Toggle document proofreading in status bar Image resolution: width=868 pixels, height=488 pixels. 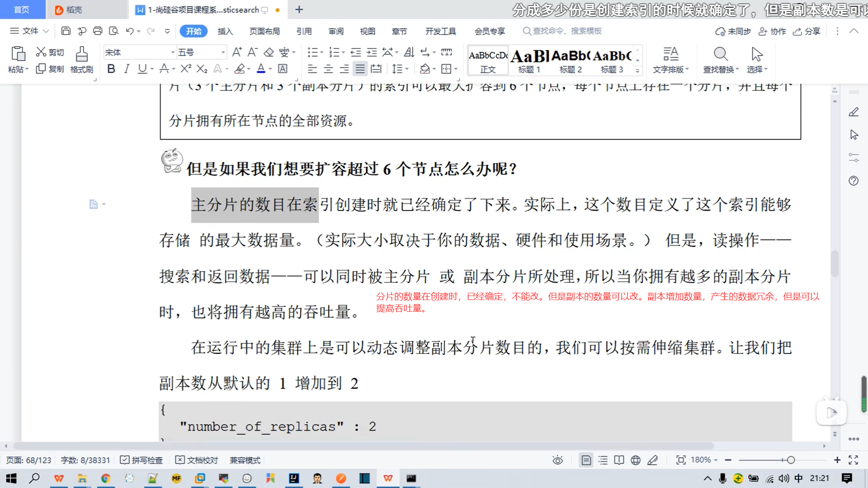click(197, 460)
